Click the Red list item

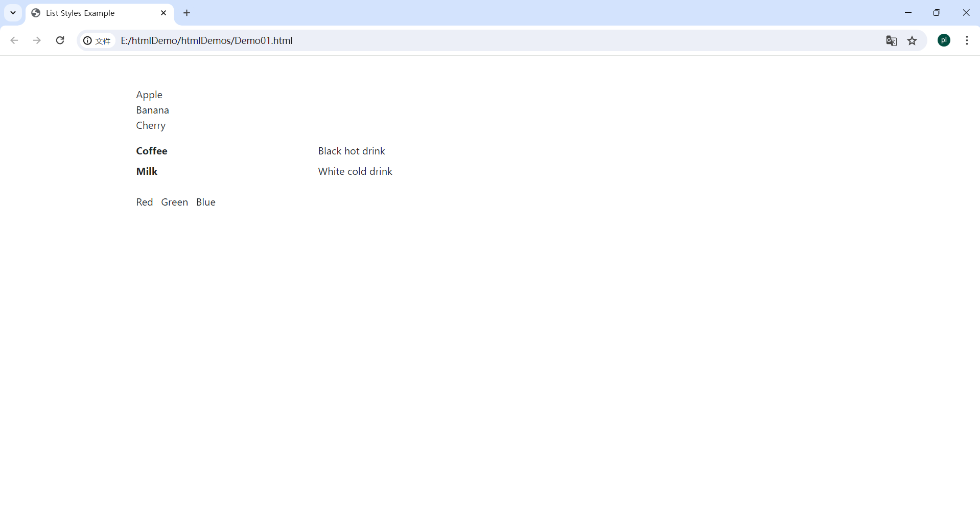145,202
